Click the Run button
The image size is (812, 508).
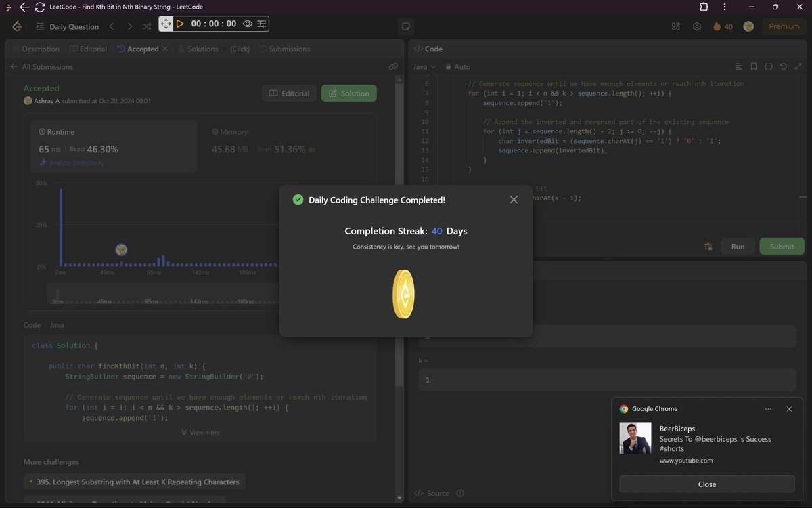(738, 247)
